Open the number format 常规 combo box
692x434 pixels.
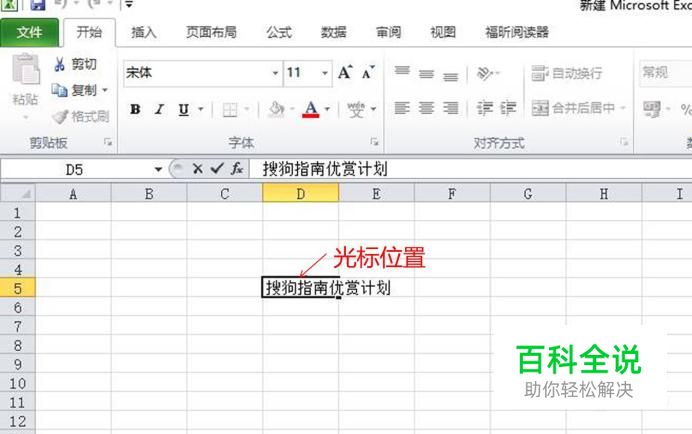click(x=665, y=72)
